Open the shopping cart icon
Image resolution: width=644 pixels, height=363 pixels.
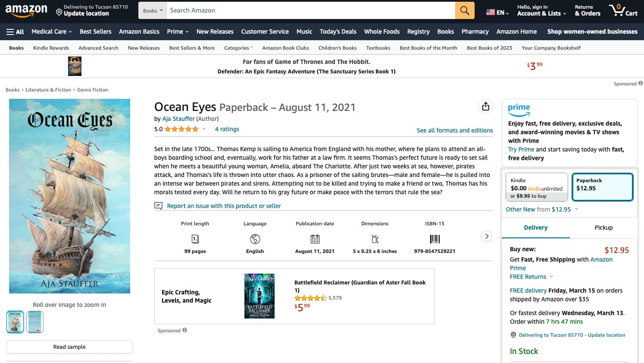tap(623, 10)
